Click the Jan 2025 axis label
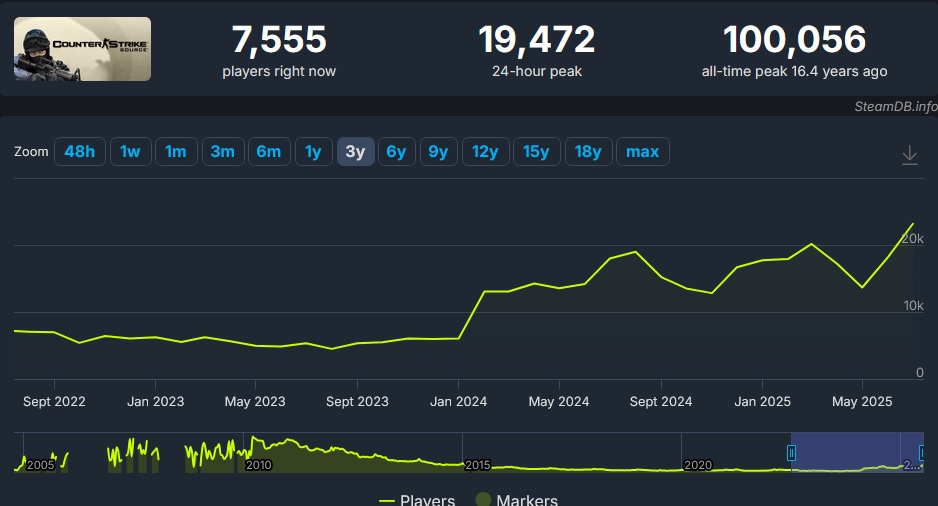The image size is (938, 506). (x=762, y=401)
